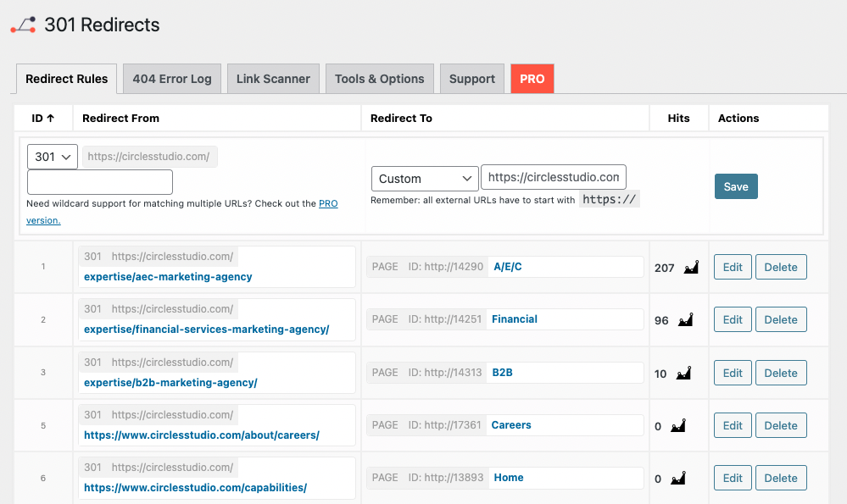This screenshot has width=847, height=504.
Task: Click the empty Redirect From input field
Action: coord(99,181)
